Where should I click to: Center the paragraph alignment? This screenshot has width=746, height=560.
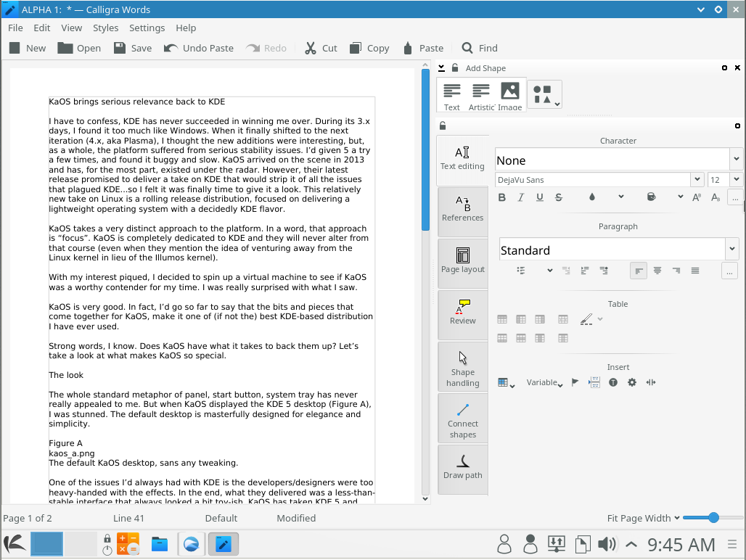(x=657, y=271)
